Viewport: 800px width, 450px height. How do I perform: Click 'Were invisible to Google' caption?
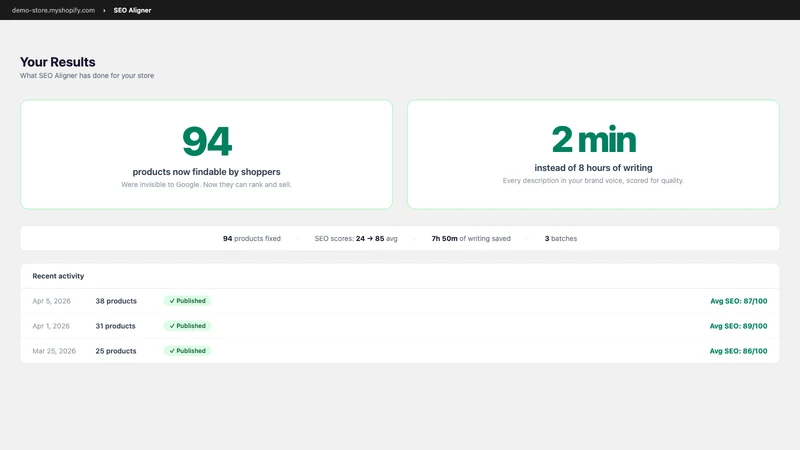click(206, 185)
